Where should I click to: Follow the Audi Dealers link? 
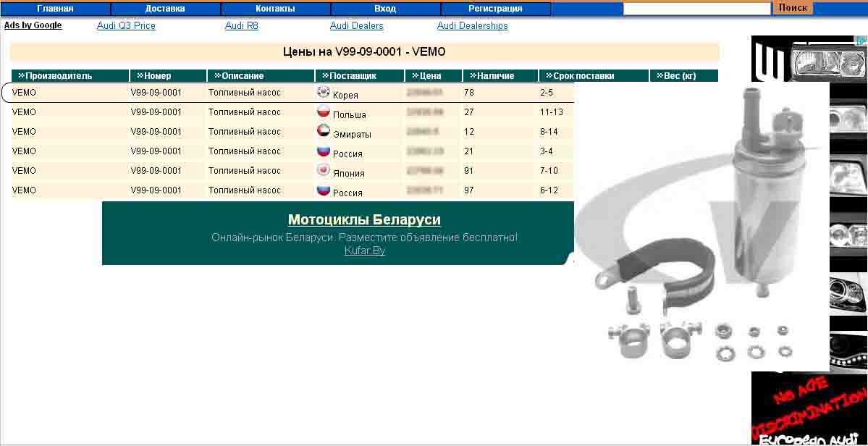[356, 26]
